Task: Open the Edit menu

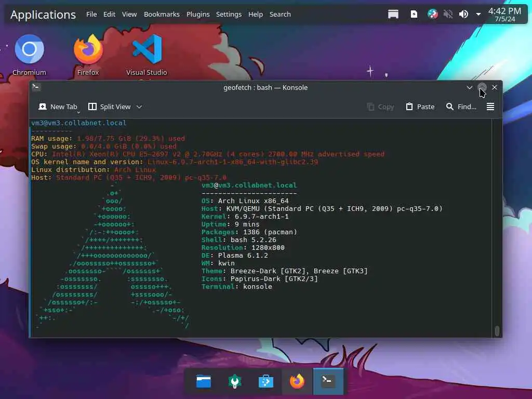Action: (x=109, y=14)
